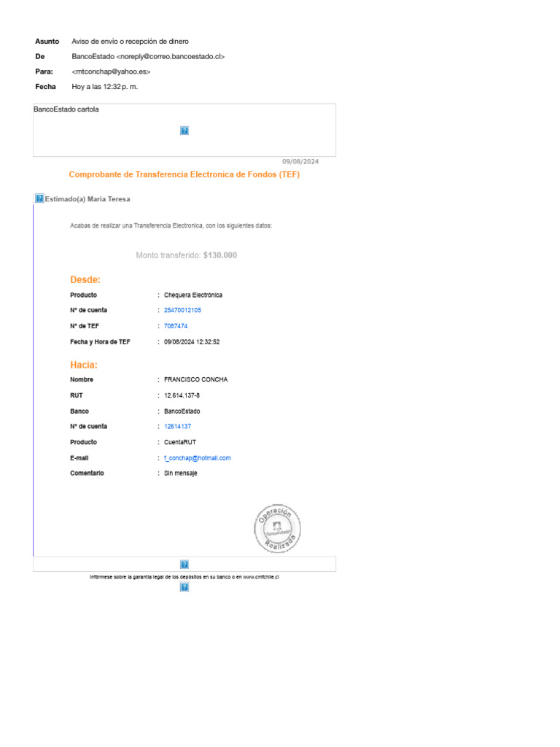Open the source account number 25470012105
The width and height of the screenshot is (560, 747).
pos(182,310)
